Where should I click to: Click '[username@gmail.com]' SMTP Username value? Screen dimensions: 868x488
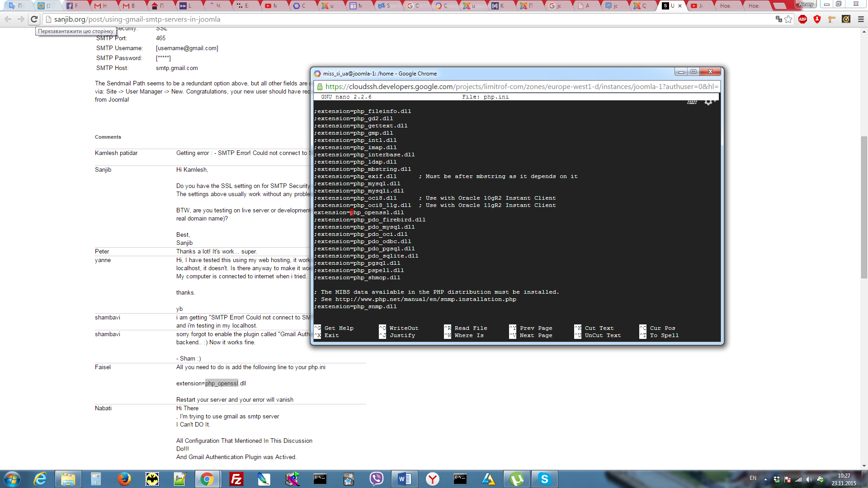pyautogui.click(x=187, y=48)
